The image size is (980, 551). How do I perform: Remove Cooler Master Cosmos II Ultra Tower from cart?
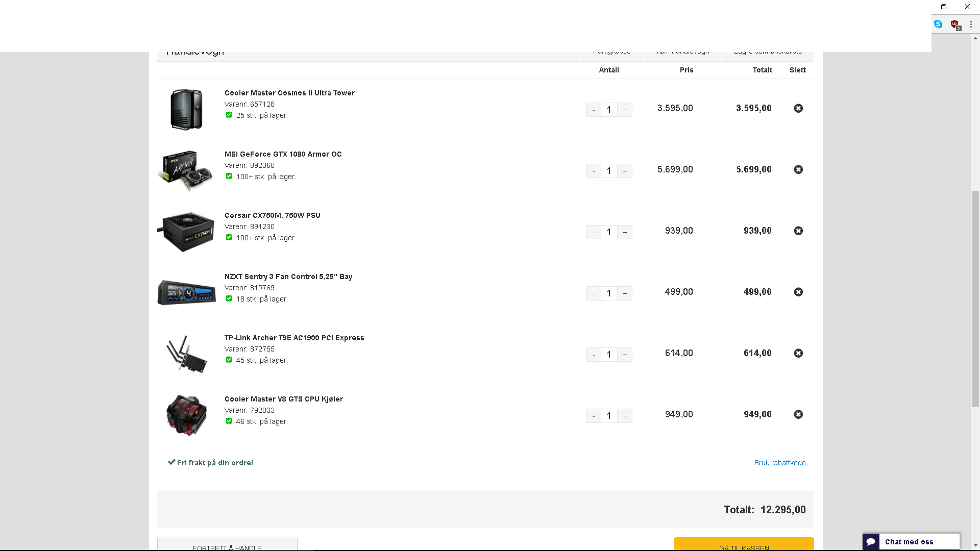(x=798, y=108)
